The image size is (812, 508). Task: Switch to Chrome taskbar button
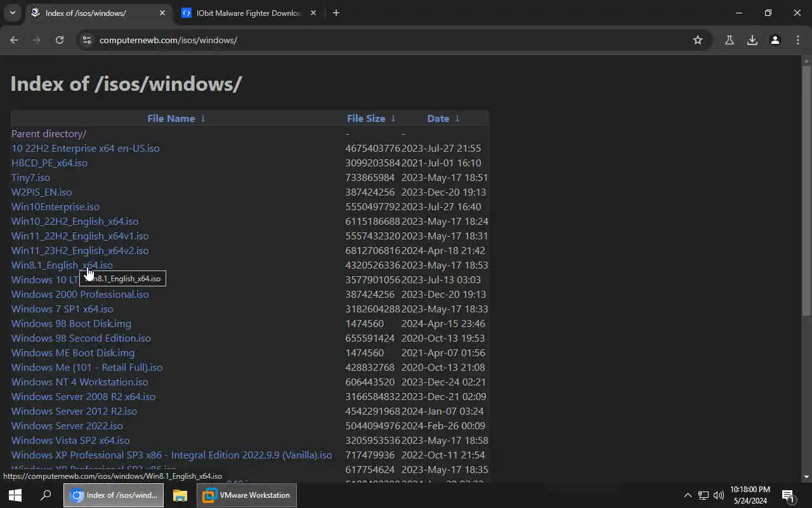coord(114,495)
